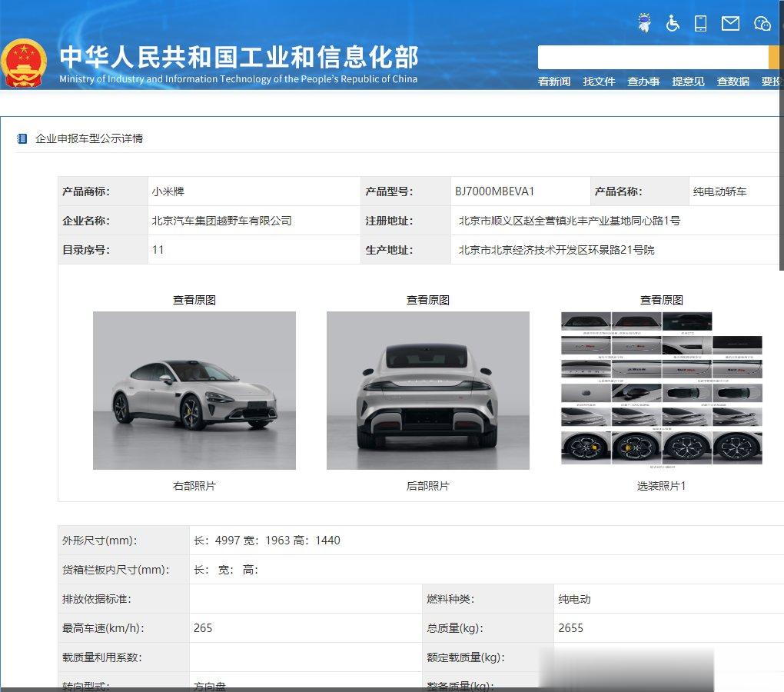
Task: Open the 查办事 menu
Action: 643,82
